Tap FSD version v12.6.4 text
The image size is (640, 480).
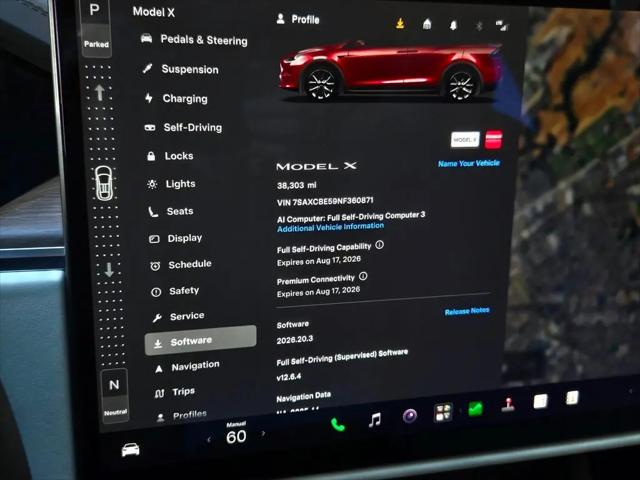[x=289, y=377]
